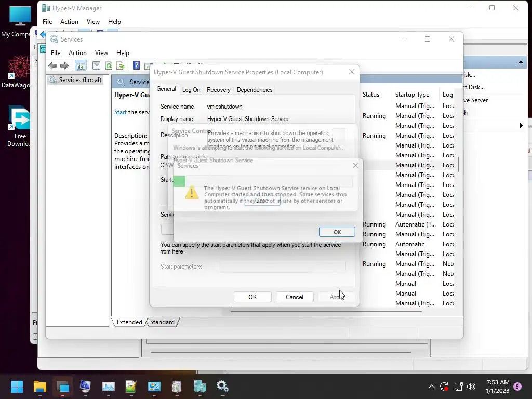The image size is (532, 399).
Task: Click OK in the service Properties dialog
Action: 252,297
